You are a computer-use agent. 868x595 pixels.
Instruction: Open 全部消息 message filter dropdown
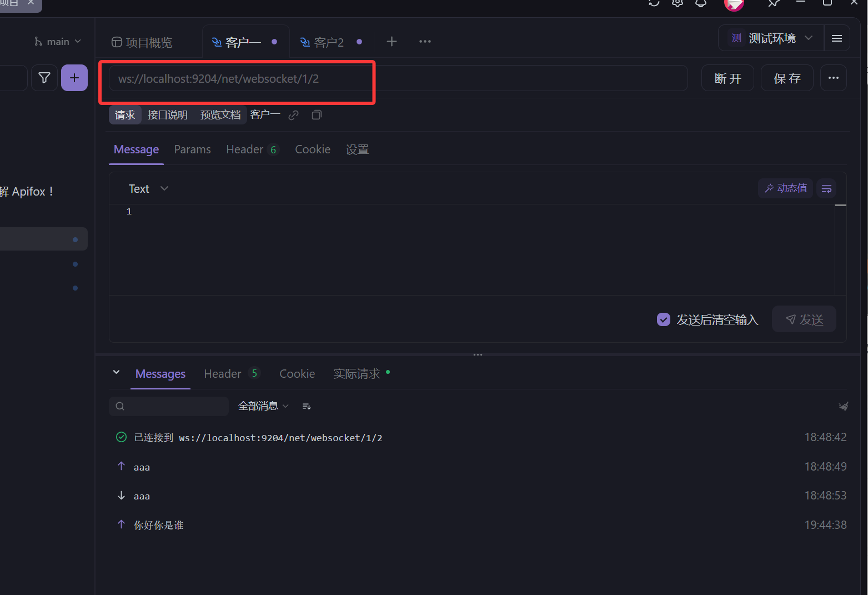pyautogui.click(x=263, y=406)
